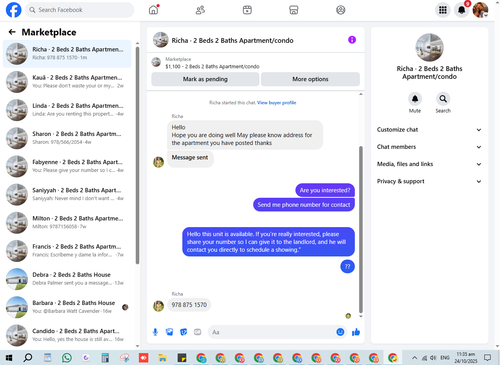Expand Media, files and links section

429,164
